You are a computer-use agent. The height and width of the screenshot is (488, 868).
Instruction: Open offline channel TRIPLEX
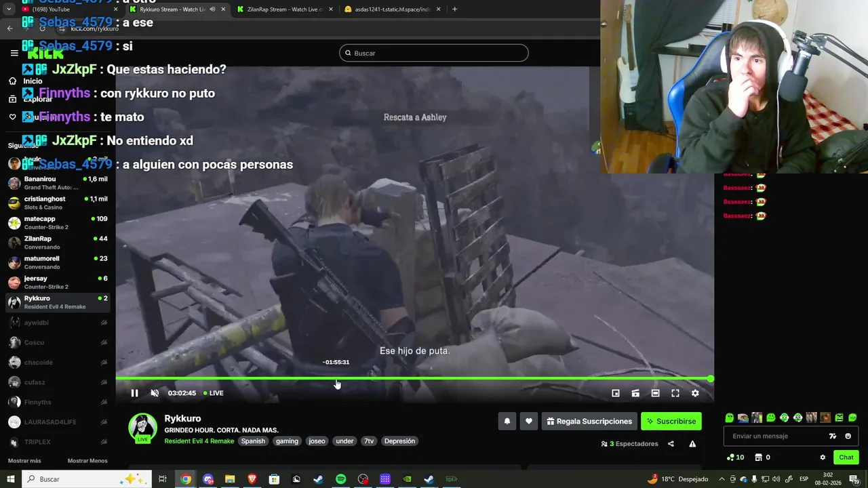point(58,442)
